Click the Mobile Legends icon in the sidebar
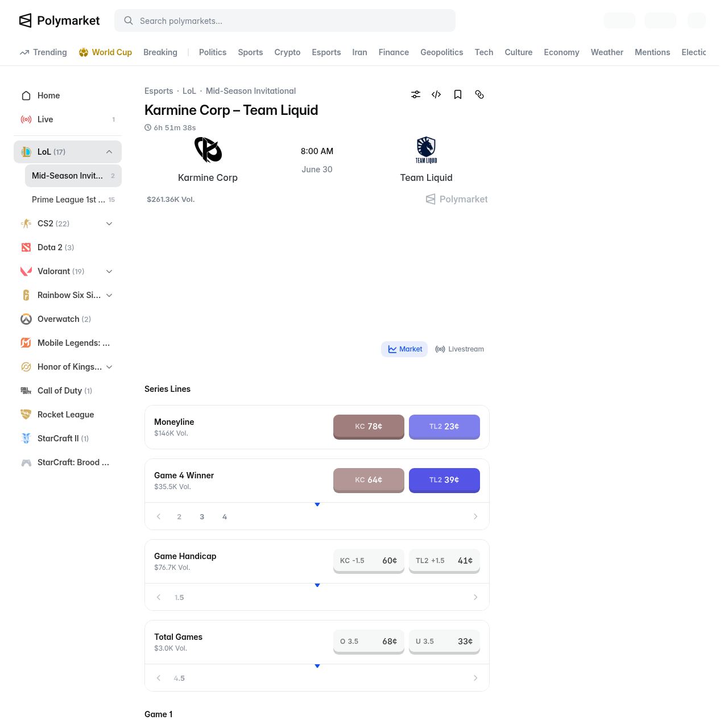This screenshot has height=728, width=728. (x=26, y=343)
